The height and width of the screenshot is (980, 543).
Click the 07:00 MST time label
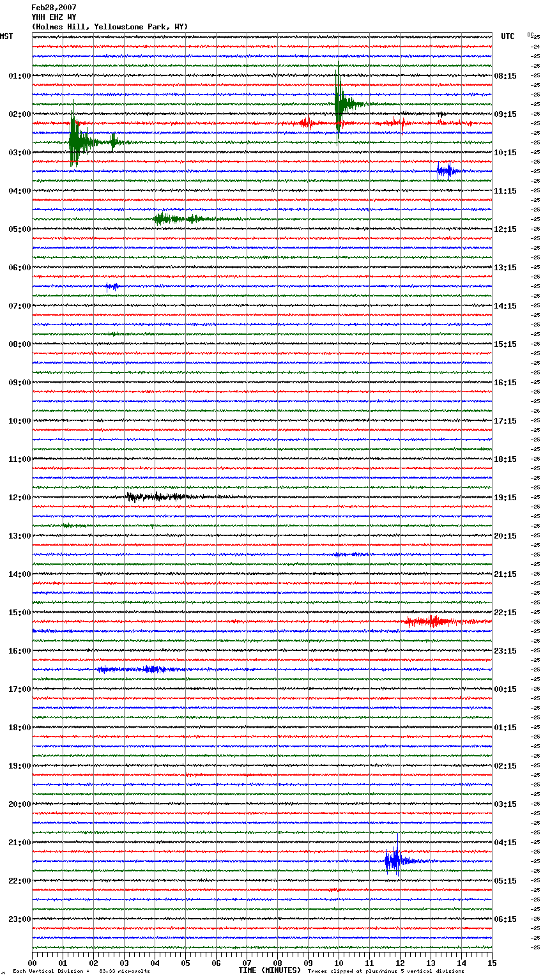coord(20,306)
